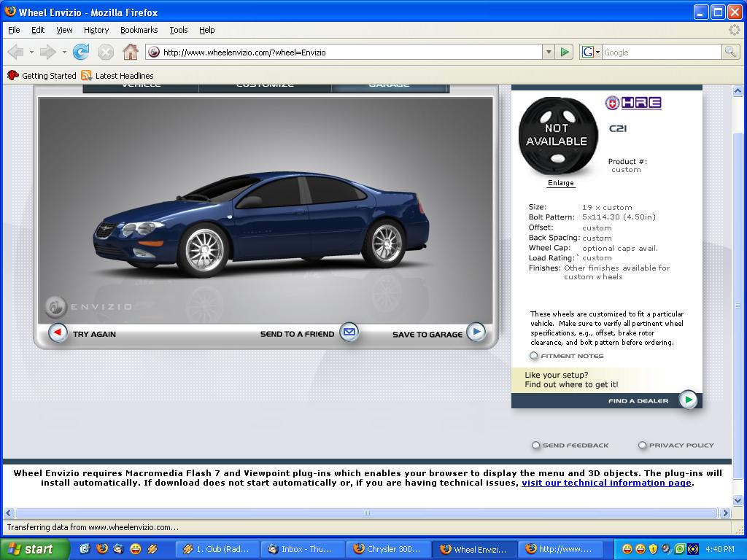
Task: Click the Save to Garage arrow icon
Action: click(x=476, y=332)
